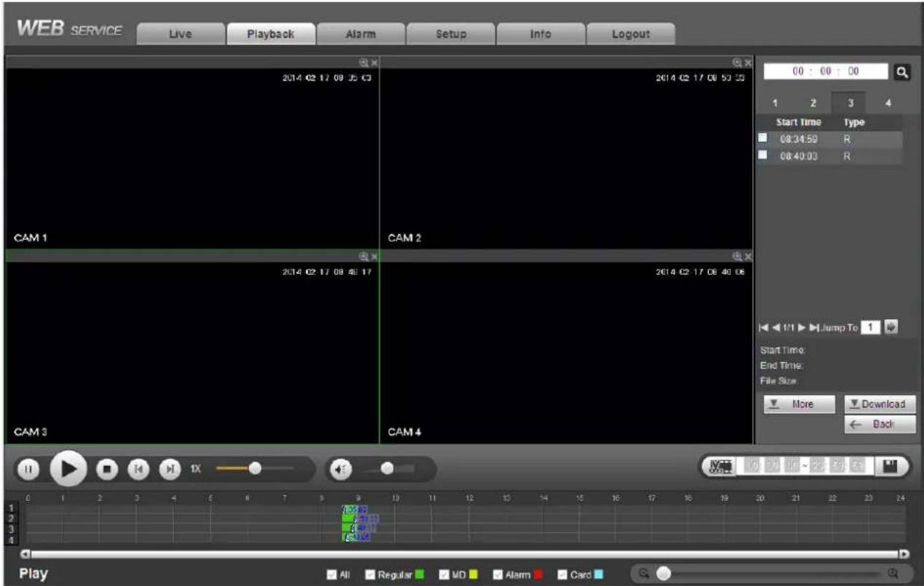The height and width of the screenshot is (586, 924).
Task: Close the CAM 2 playback window
Action: [x=746, y=63]
